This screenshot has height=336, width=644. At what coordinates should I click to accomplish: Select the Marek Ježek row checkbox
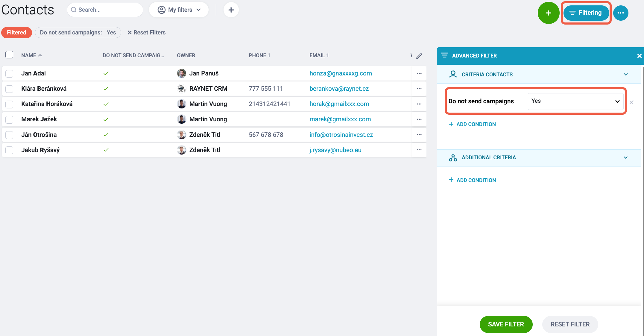pos(9,119)
